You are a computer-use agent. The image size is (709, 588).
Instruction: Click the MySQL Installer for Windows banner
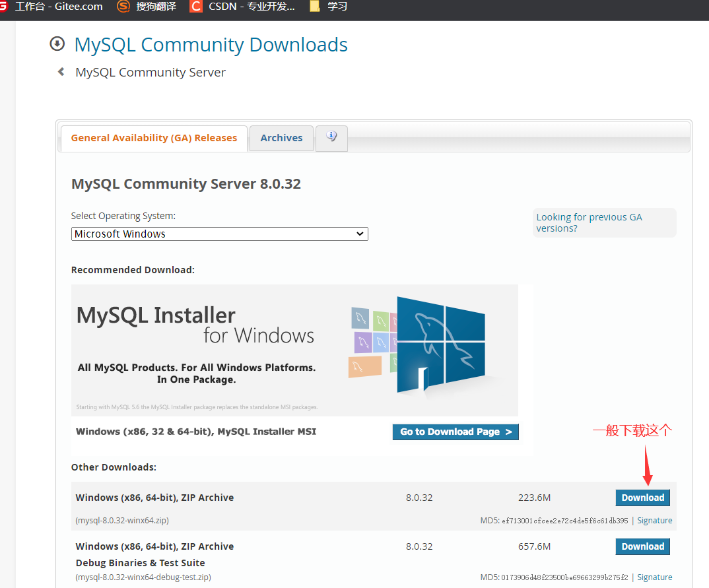[x=294, y=350]
